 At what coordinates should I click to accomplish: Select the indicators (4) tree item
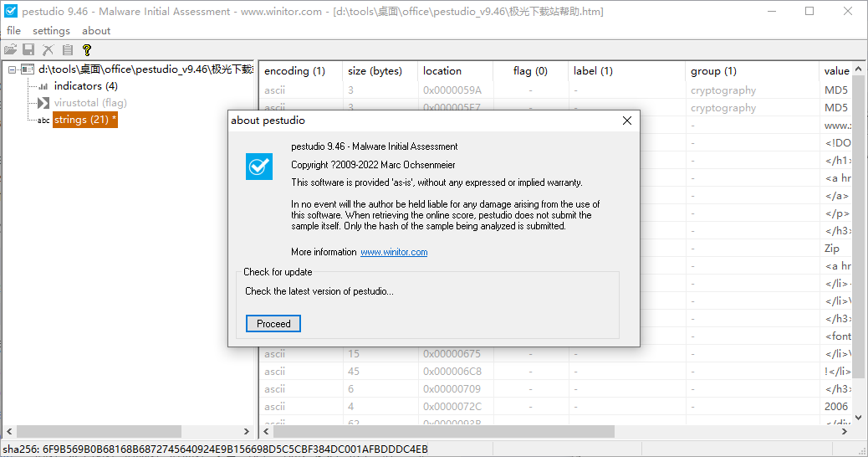pos(86,86)
